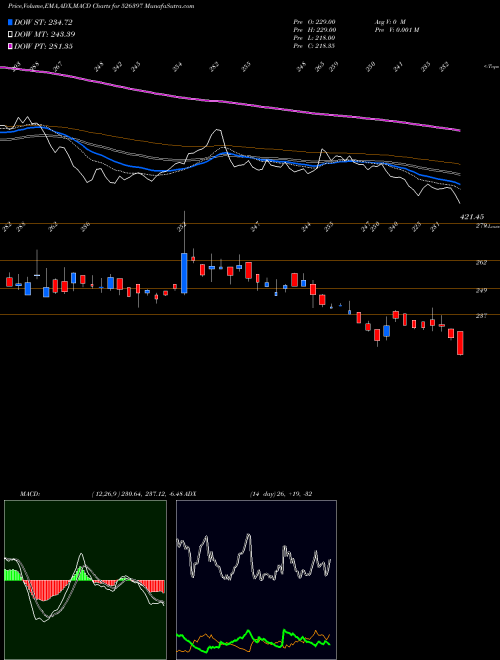Click the Pre V: 0.001 M value
500x660 pixels.
click(x=396, y=30)
